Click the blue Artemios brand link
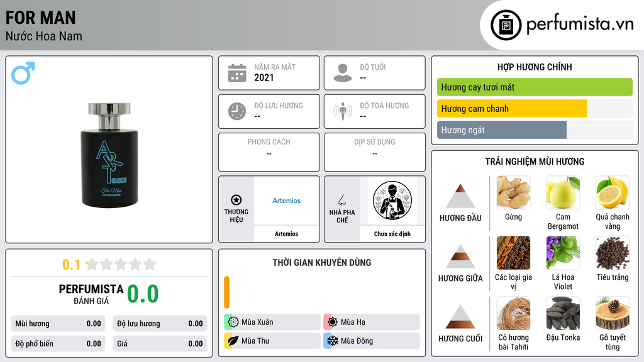 [286, 200]
